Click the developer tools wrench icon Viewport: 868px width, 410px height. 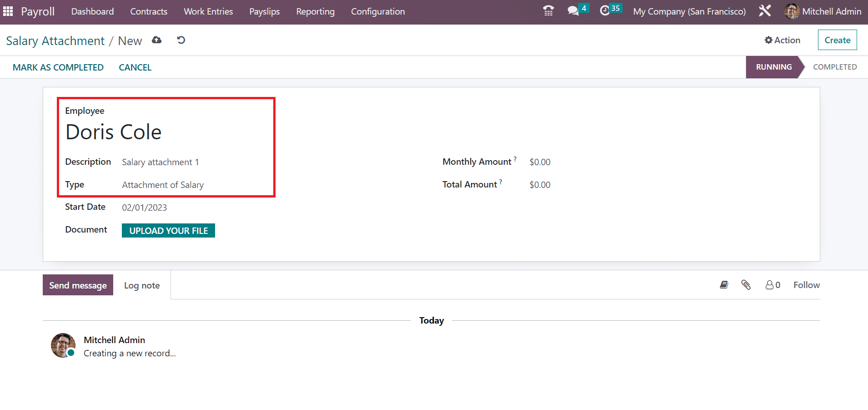765,11
